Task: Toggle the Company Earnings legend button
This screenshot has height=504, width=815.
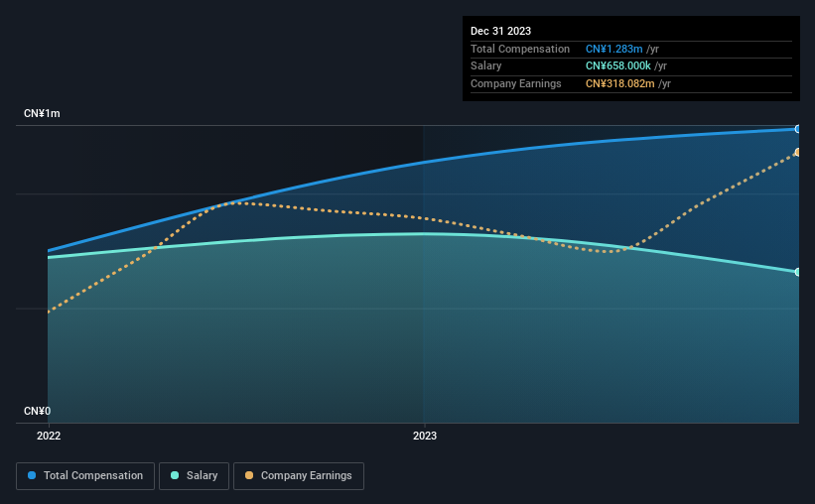Action: tap(299, 476)
